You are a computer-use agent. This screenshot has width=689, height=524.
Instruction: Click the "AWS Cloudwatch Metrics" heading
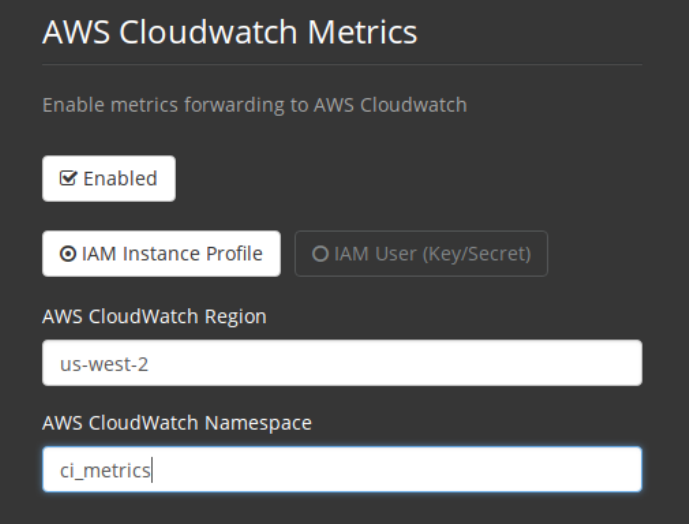[229, 32]
